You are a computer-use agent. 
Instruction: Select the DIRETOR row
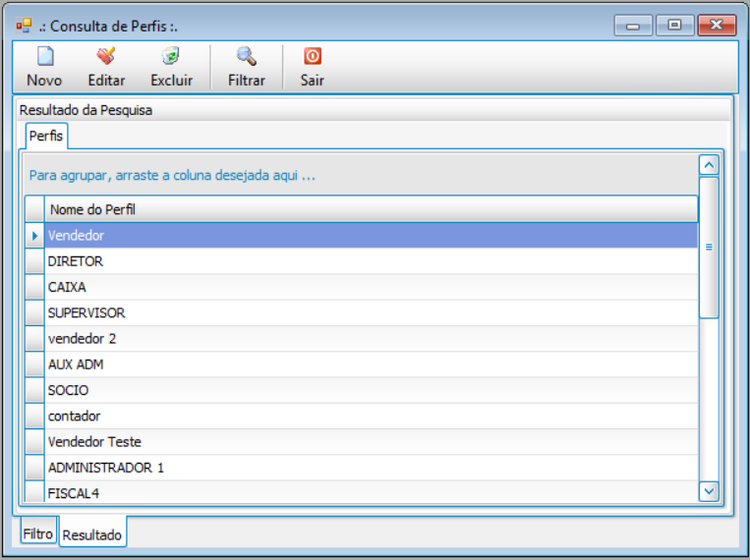(x=372, y=261)
